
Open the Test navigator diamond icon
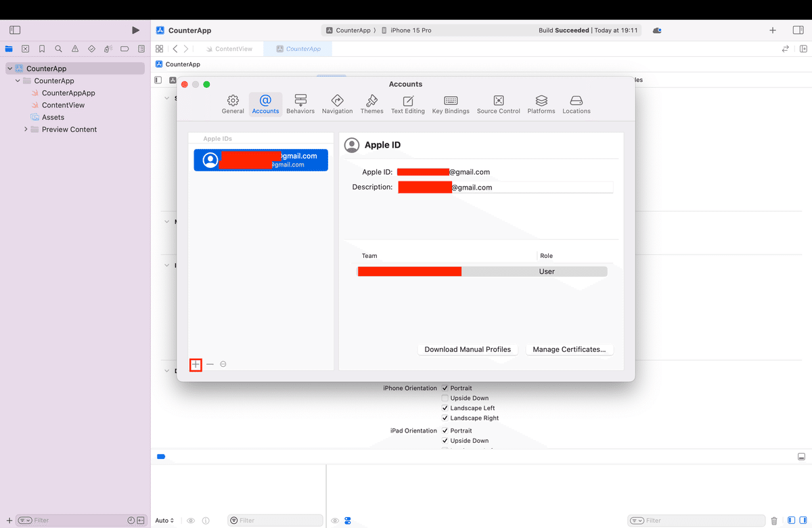[91, 49]
